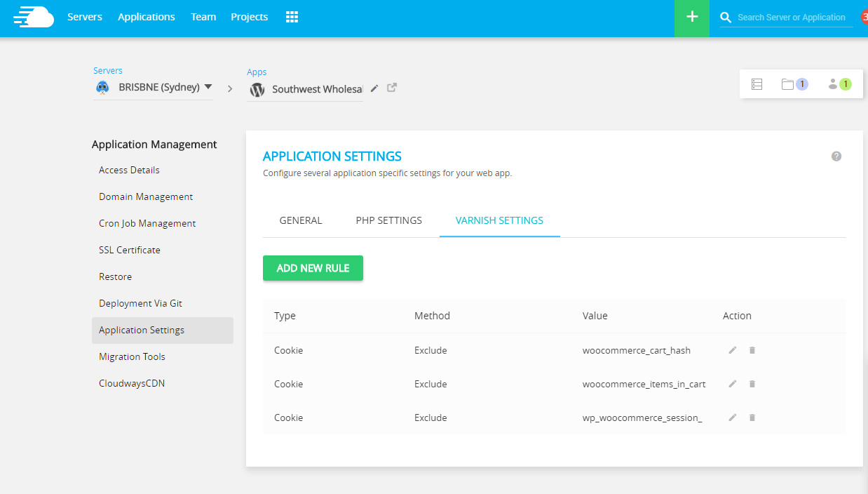This screenshot has height=494, width=868.
Task: Click the breadcrumb chevron arrow
Action: click(230, 89)
